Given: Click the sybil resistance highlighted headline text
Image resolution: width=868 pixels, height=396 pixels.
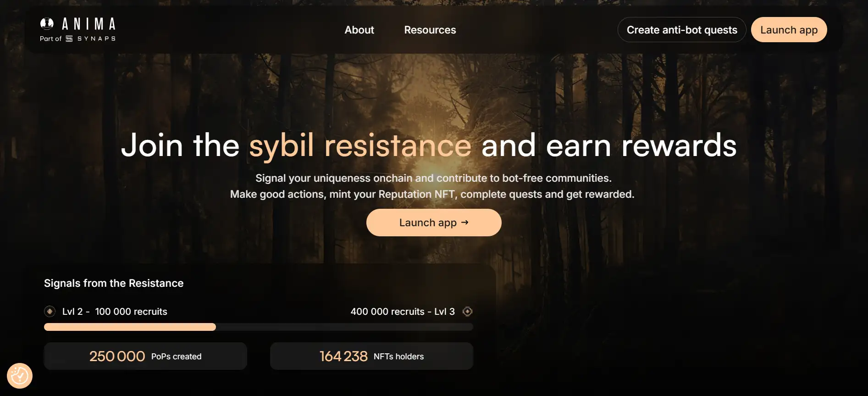Looking at the screenshot, I should (x=360, y=146).
